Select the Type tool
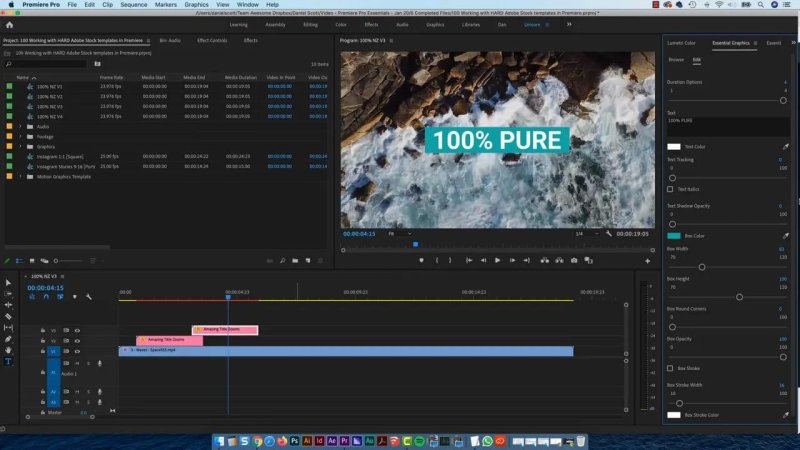Screen dimensions: 800x450 [8, 361]
